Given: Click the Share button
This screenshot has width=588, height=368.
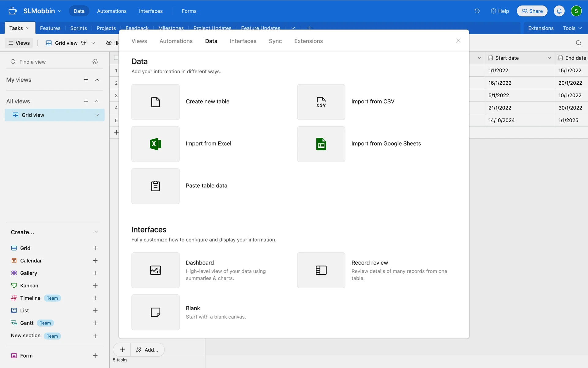Looking at the screenshot, I should coord(532,11).
